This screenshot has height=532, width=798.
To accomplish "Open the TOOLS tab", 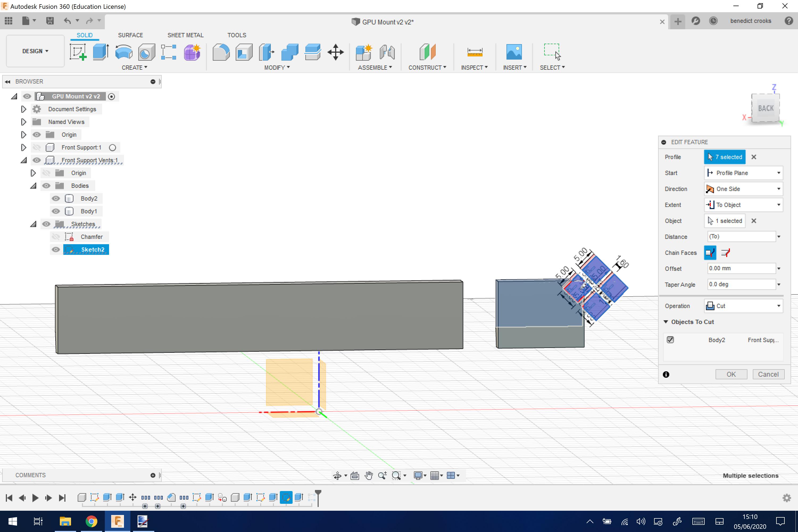I will click(x=236, y=35).
